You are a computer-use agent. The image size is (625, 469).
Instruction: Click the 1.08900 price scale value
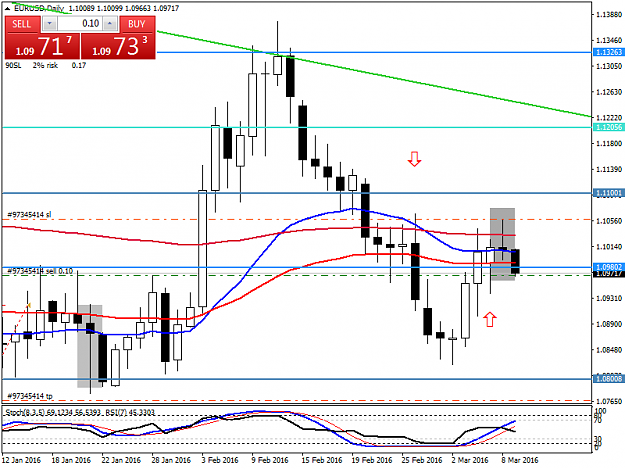point(609,324)
